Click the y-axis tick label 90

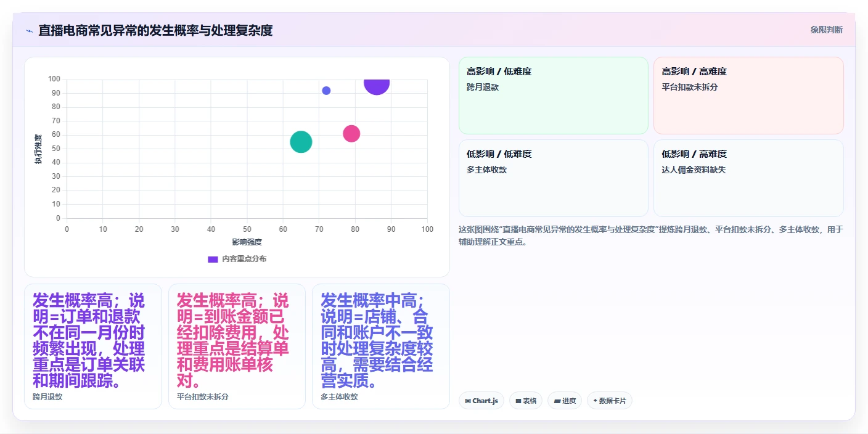[x=55, y=93]
